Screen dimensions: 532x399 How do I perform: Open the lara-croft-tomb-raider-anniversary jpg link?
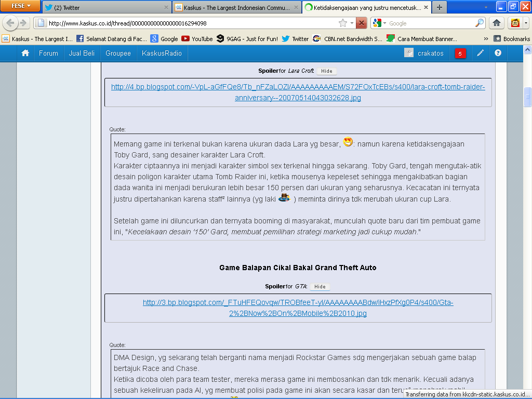[x=298, y=92]
